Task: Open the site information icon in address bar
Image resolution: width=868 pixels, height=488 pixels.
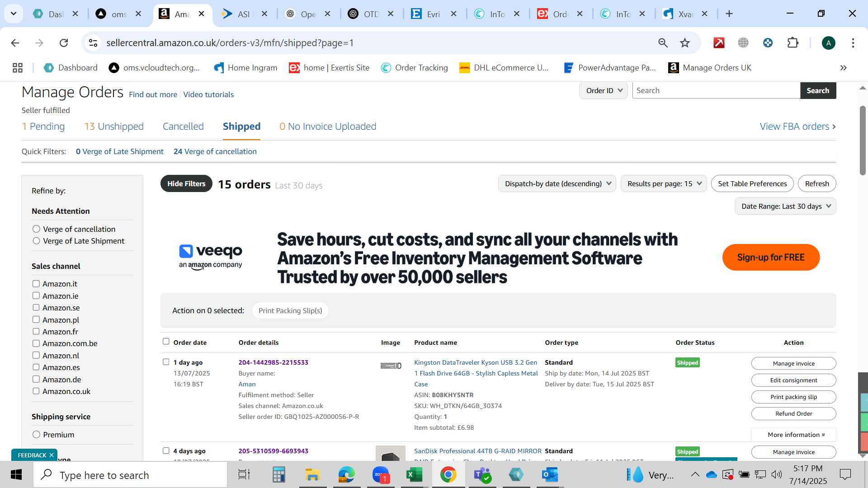Action: (x=93, y=43)
